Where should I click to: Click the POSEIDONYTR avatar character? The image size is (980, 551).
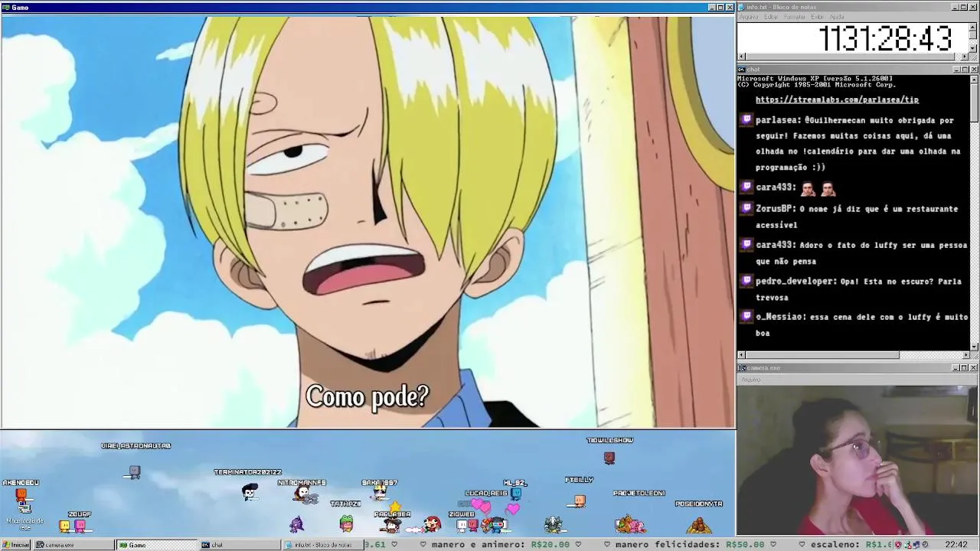(x=698, y=526)
